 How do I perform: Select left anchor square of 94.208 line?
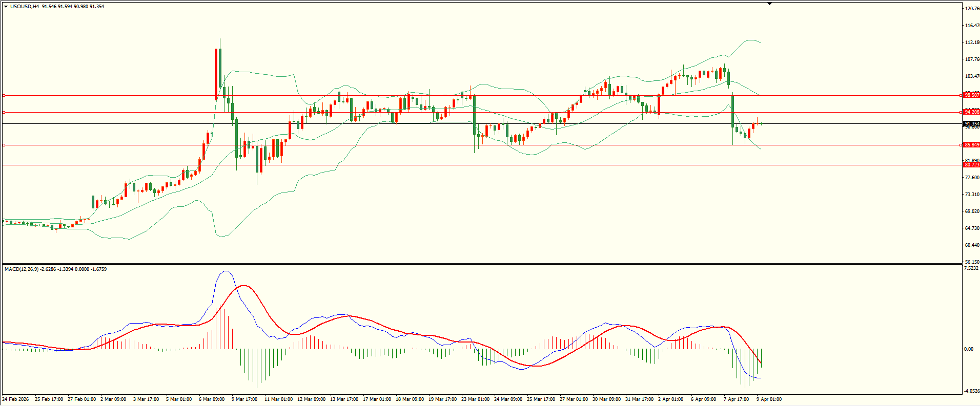pyautogui.click(x=4, y=112)
